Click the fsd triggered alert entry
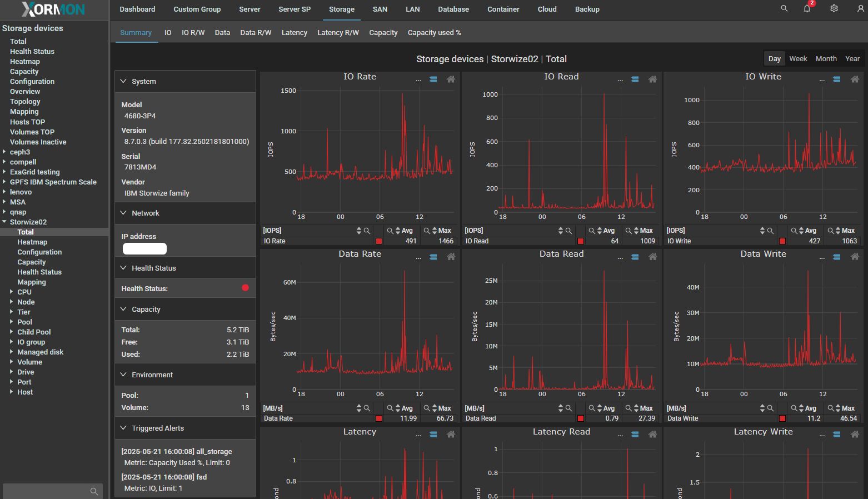This screenshot has height=499, width=868. click(x=185, y=482)
